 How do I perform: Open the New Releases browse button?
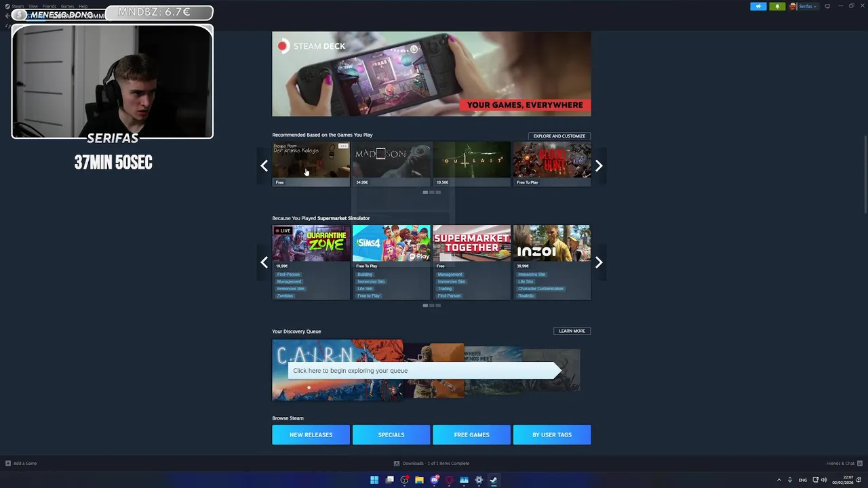click(x=311, y=434)
